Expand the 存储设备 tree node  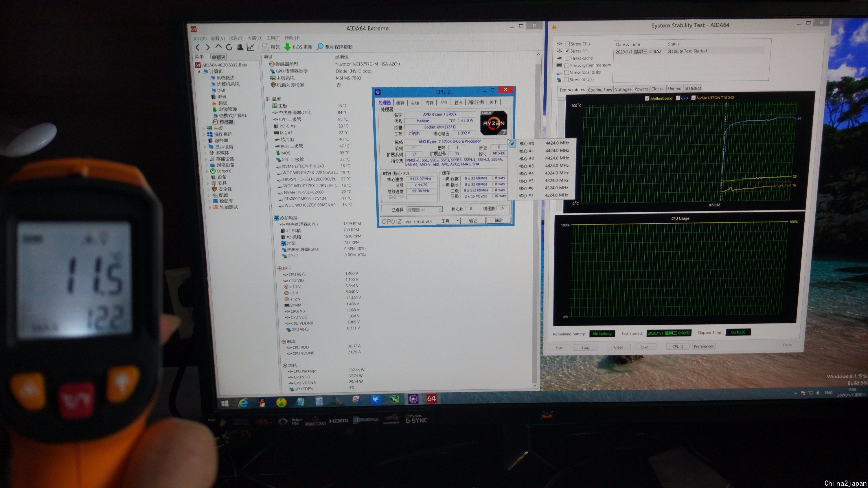tap(206, 159)
